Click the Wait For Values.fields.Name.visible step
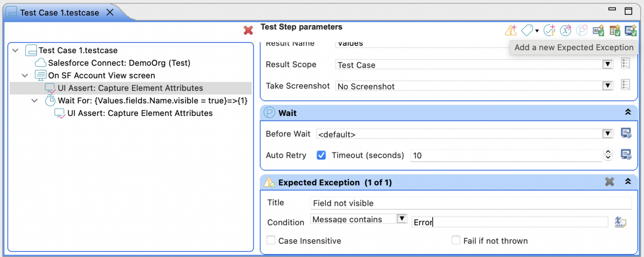The image size is (644, 257). (x=153, y=101)
